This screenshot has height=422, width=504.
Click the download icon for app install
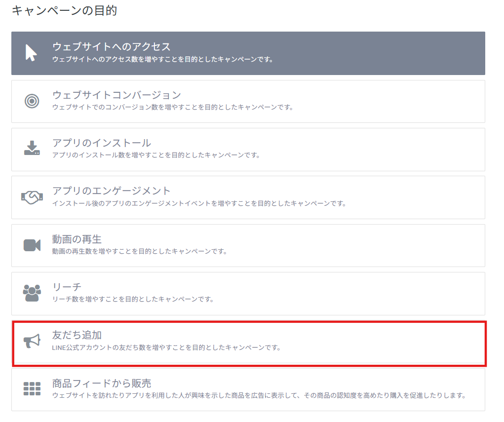pos(32,149)
